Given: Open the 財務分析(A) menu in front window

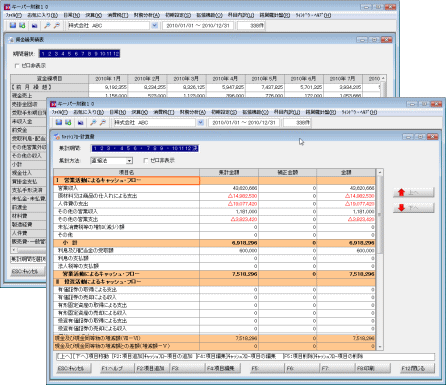Looking at the screenshot, I should [x=193, y=112].
